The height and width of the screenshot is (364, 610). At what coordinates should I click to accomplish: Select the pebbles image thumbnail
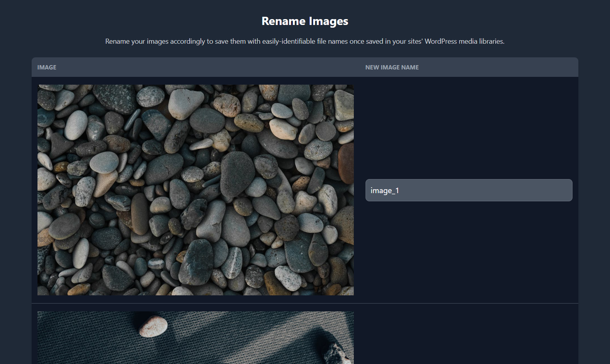pos(195,190)
